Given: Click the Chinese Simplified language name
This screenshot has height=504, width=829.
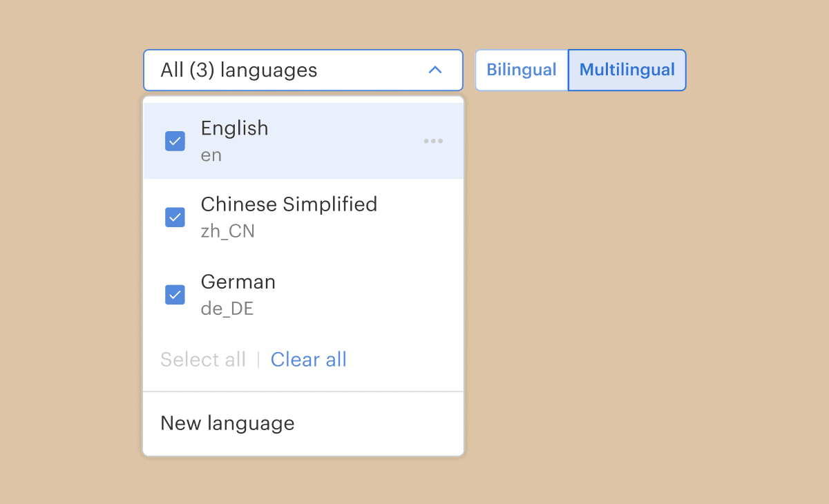Looking at the screenshot, I should [x=289, y=204].
